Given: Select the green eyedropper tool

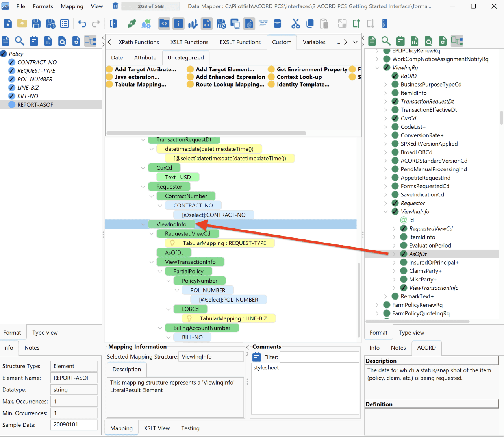Looking at the screenshot, I should [132, 24].
